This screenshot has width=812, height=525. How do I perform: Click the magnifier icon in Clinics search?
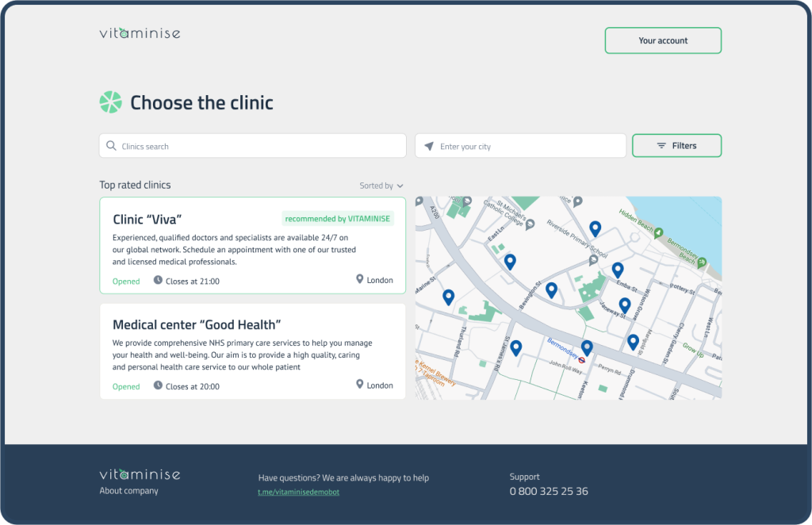[111, 146]
